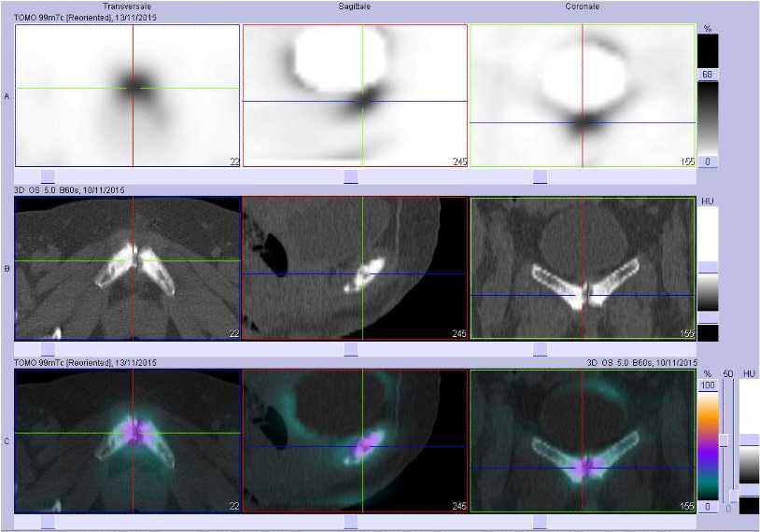This screenshot has width=760, height=532.
Task: Click slice number 22 in row C fused transversal
Action: [234, 506]
